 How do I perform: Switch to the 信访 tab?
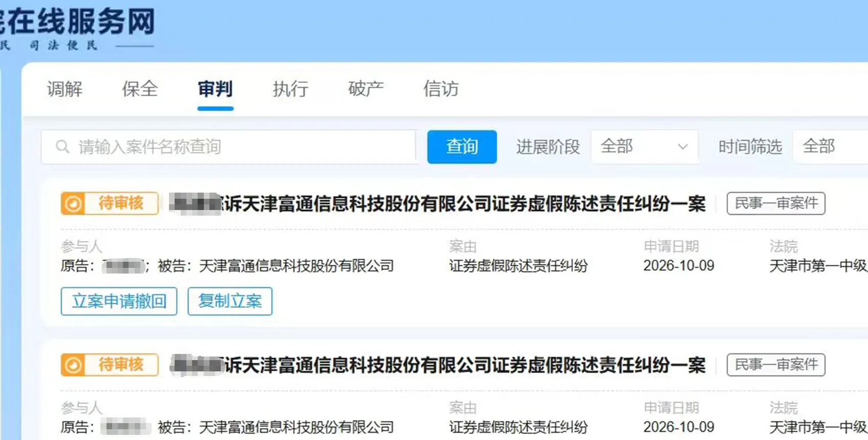[441, 89]
